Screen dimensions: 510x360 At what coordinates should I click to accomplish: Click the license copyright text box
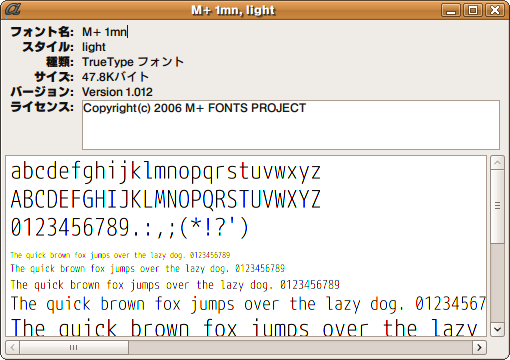(291, 125)
